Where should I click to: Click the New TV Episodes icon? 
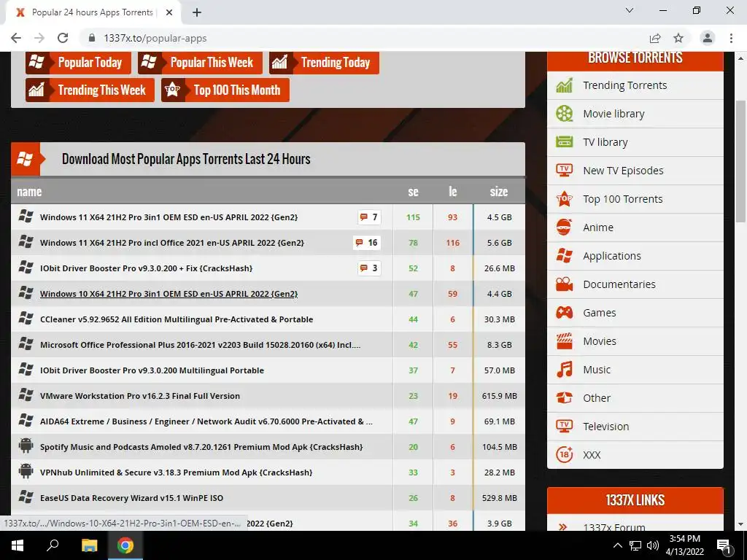click(564, 171)
